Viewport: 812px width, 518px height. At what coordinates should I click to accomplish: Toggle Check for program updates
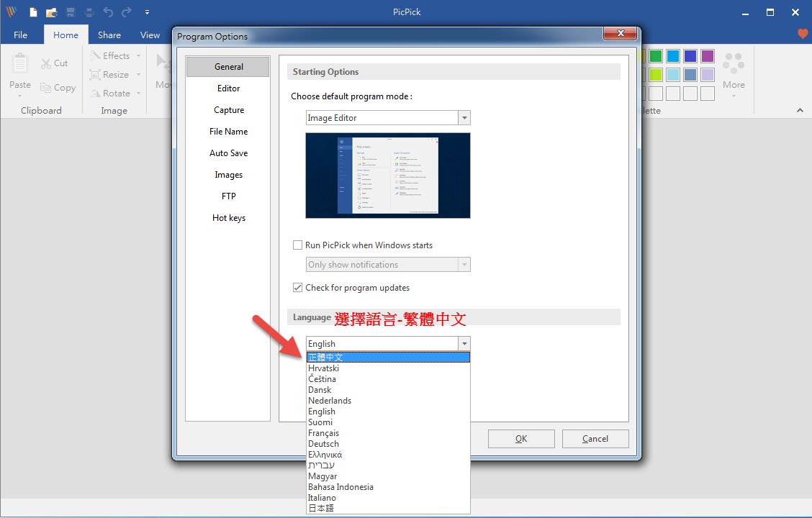298,288
